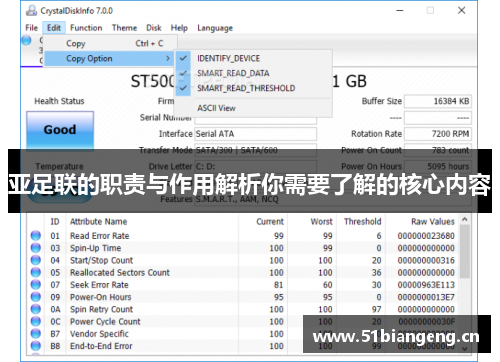The height and width of the screenshot is (362, 500).
Task: Select the Reallocated Sectors Count text
Action: (x=120, y=273)
